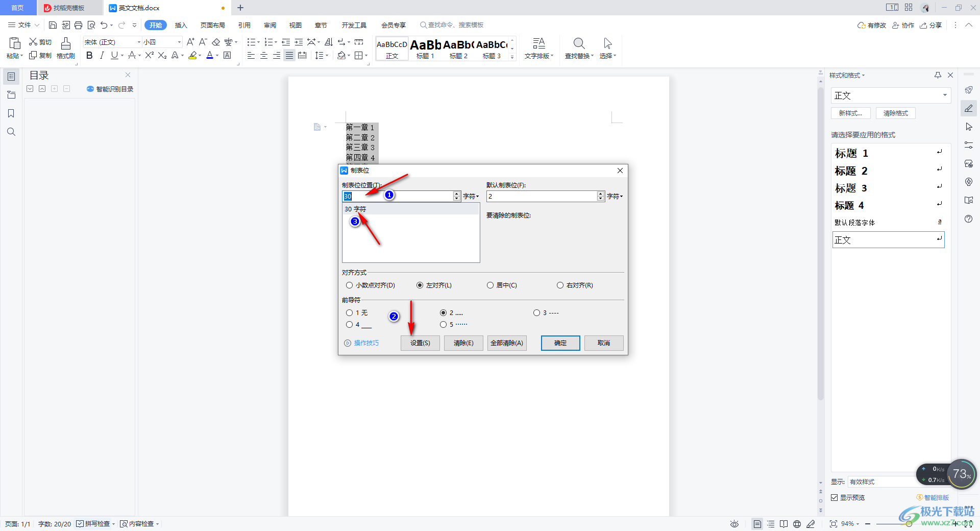
Task: Toggle the Show Preview checkbox
Action: coord(835,497)
